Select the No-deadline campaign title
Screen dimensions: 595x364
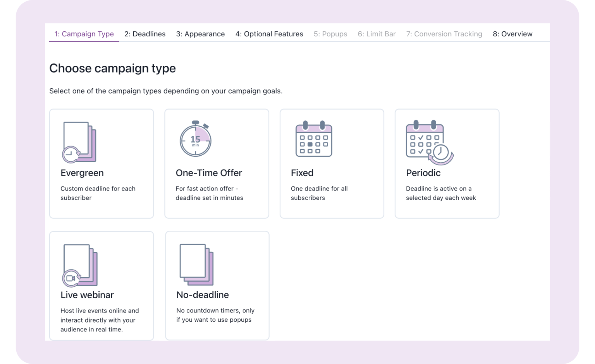tap(203, 295)
